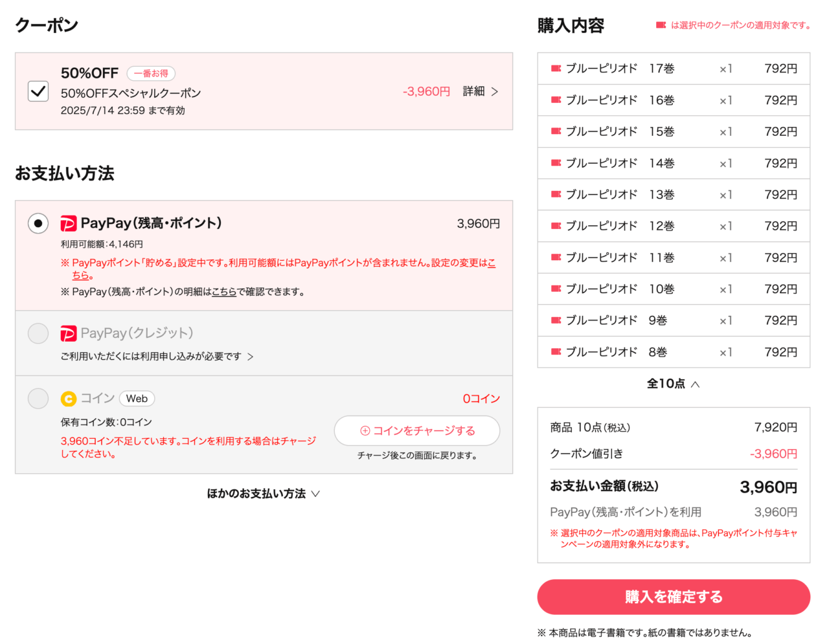Screen dimensions: 829x644
Task: Click ブルーピリオド 13巻 title text
Action: point(620,194)
